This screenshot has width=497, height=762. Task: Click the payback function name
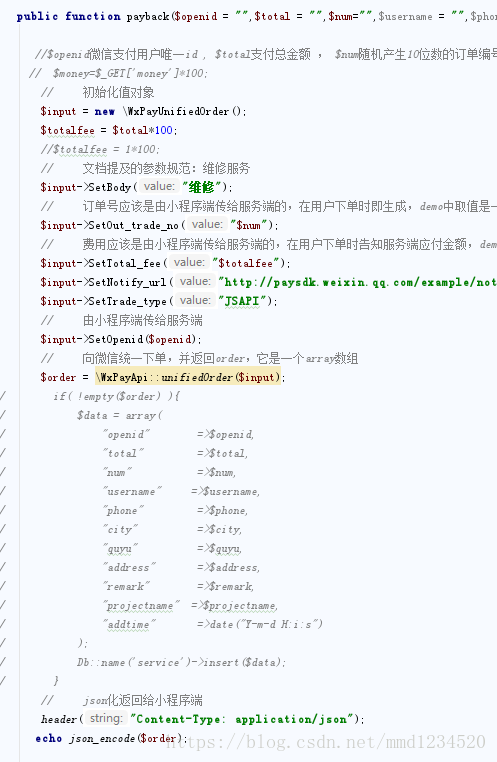pos(148,17)
